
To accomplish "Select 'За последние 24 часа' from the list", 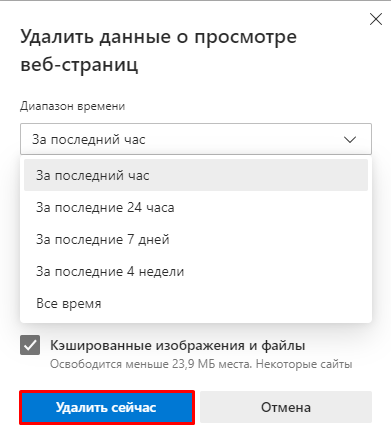I will point(196,207).
